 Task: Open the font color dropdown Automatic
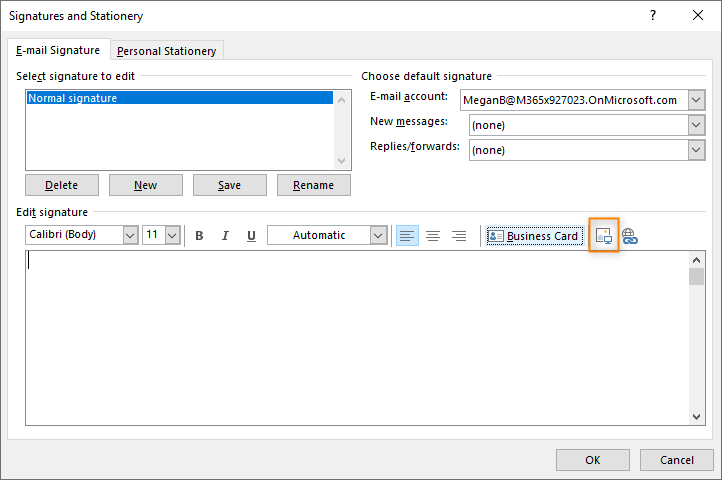pyautogui.click(x=378, y=235)
